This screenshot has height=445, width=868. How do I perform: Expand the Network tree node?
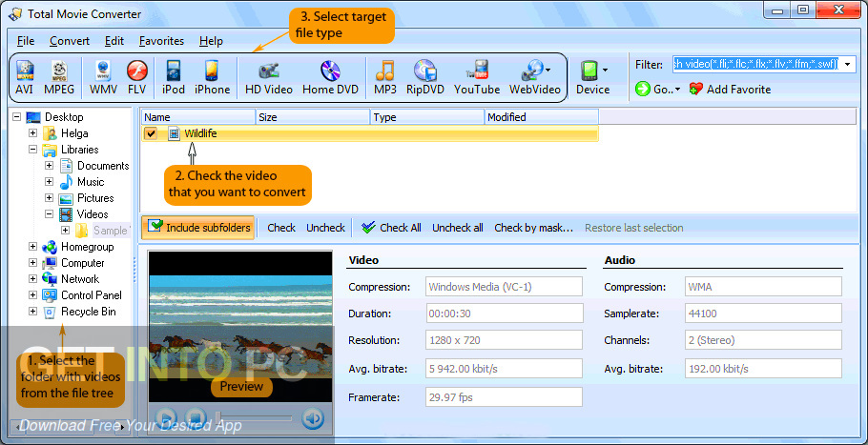[x=32, y=278]
